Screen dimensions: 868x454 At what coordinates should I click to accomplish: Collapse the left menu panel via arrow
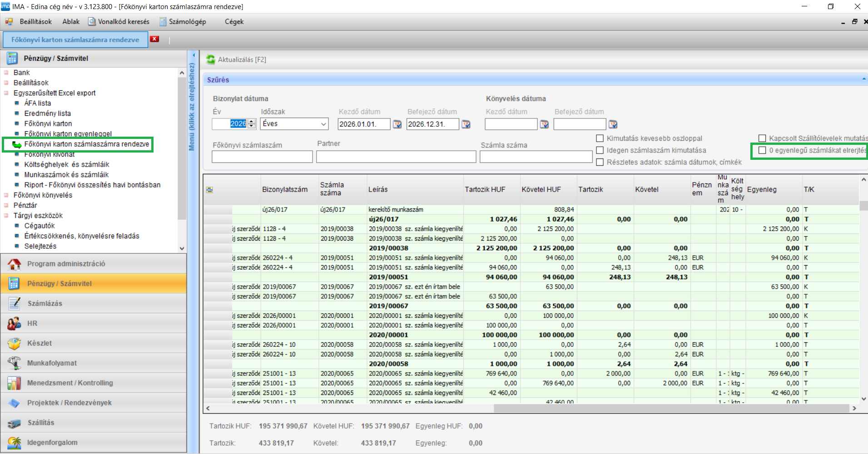pos(193,55)
